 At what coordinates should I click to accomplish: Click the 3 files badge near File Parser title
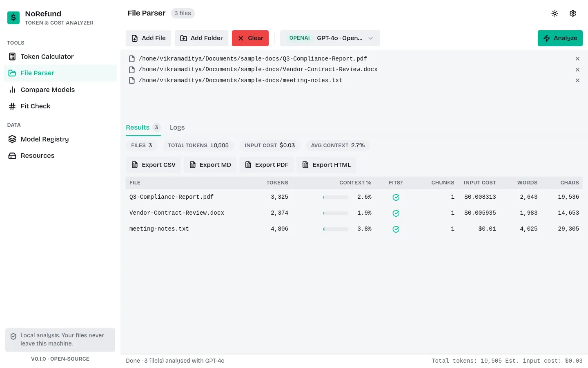tap(183, 13)
